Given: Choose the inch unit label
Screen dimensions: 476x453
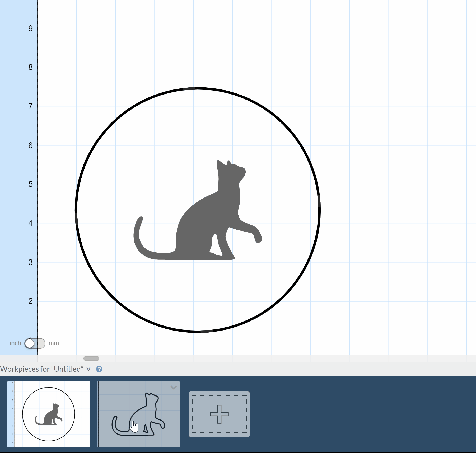Looking at the screenshot, I should (15, 343).
